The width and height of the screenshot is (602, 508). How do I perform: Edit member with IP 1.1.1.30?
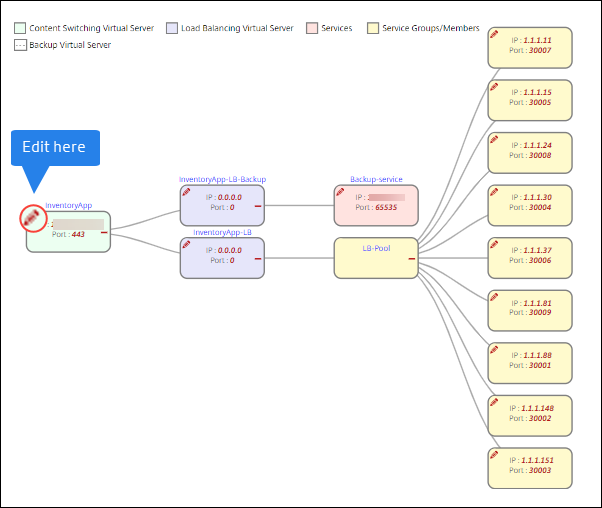tap(494, 192)
